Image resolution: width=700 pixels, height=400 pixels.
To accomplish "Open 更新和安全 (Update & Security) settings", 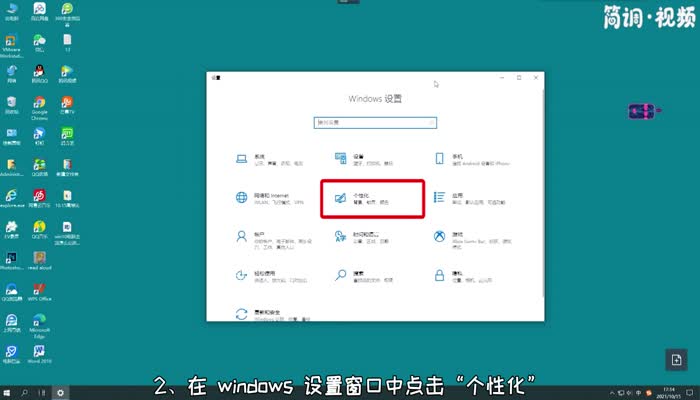I will click(272, 314).
